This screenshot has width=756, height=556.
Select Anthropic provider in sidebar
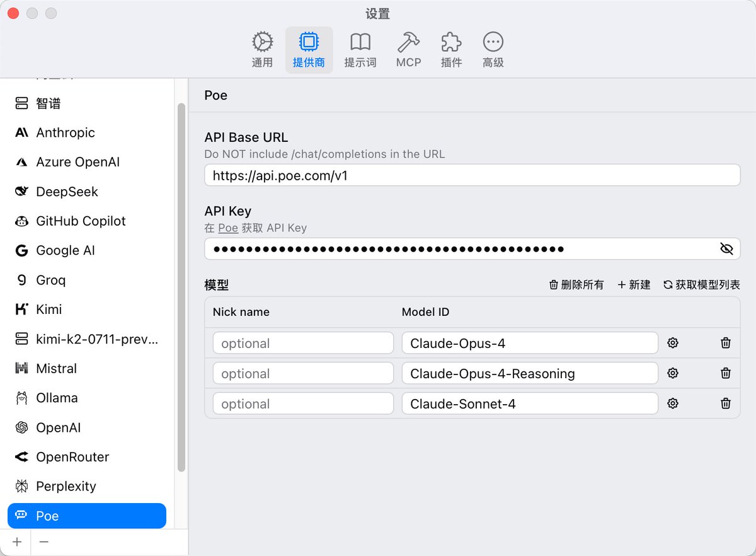coord(87,132)
